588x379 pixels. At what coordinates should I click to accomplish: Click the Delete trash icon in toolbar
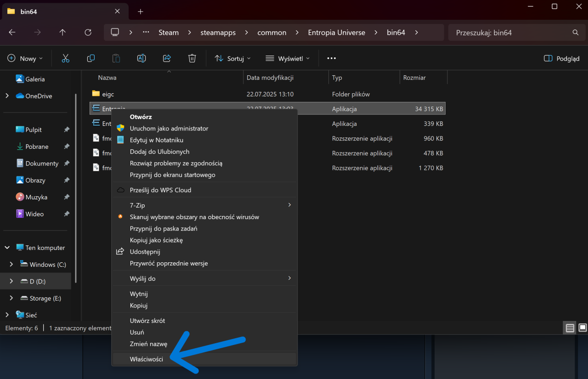point(192,58)
